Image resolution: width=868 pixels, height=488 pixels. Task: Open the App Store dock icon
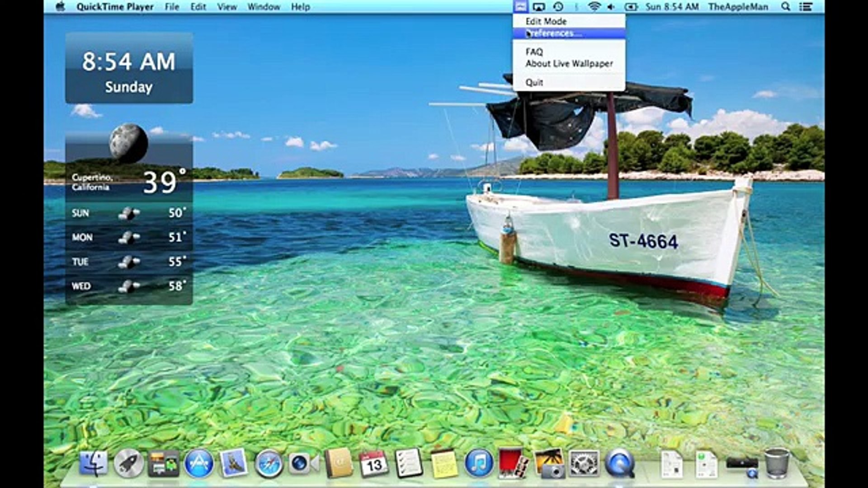198,464
